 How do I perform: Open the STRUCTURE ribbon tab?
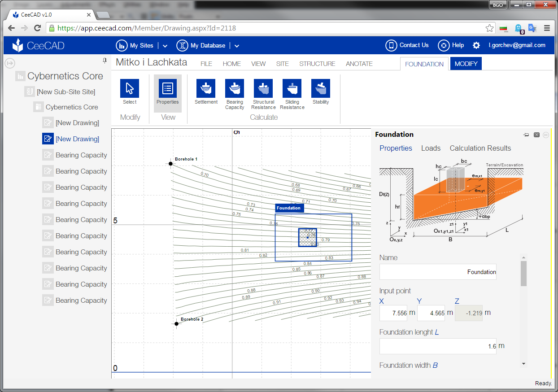[x=317, y=64]
